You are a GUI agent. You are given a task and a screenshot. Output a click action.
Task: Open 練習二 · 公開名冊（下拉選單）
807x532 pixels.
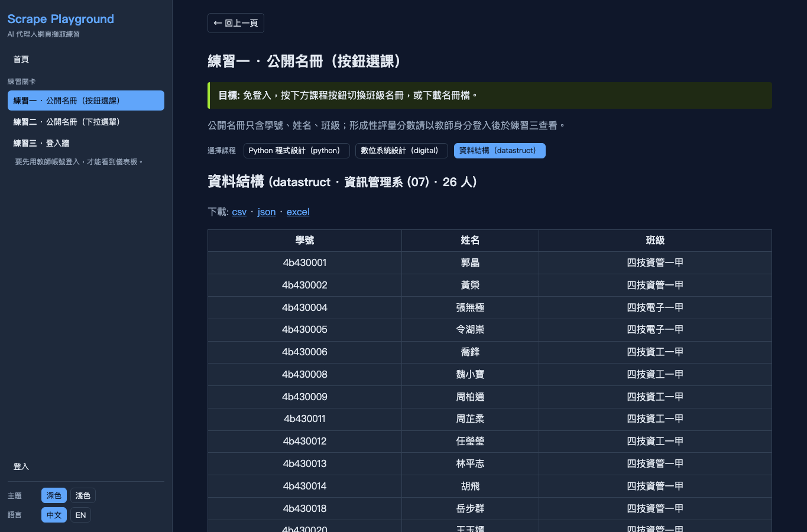[x=86, y=122]
